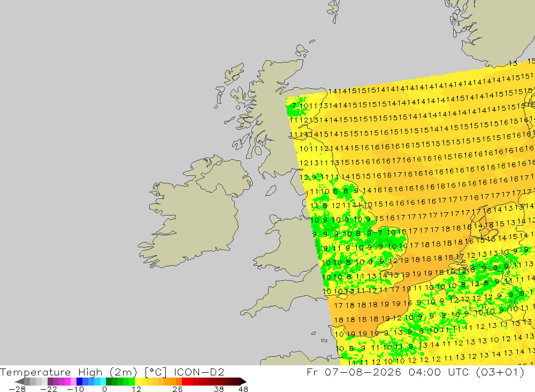Click the '0' legend value
Screen dimensions: 535x392
tap(104, 389)
